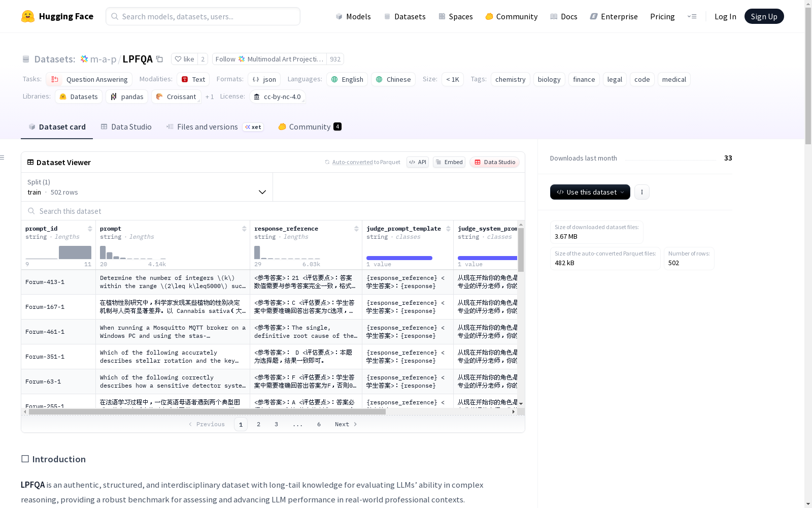Viewport: 812px width, 508px height.
Task: Go to the next page of rows
Action: click(346, 424)
